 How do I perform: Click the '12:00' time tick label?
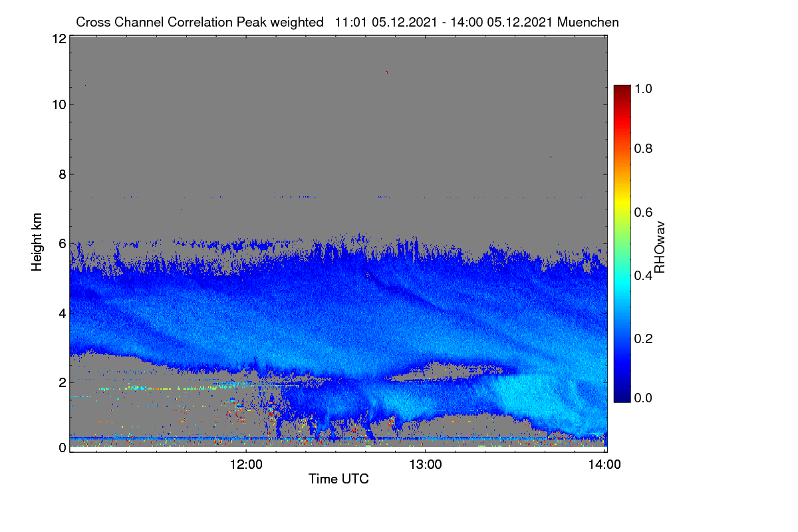[246, 465]
